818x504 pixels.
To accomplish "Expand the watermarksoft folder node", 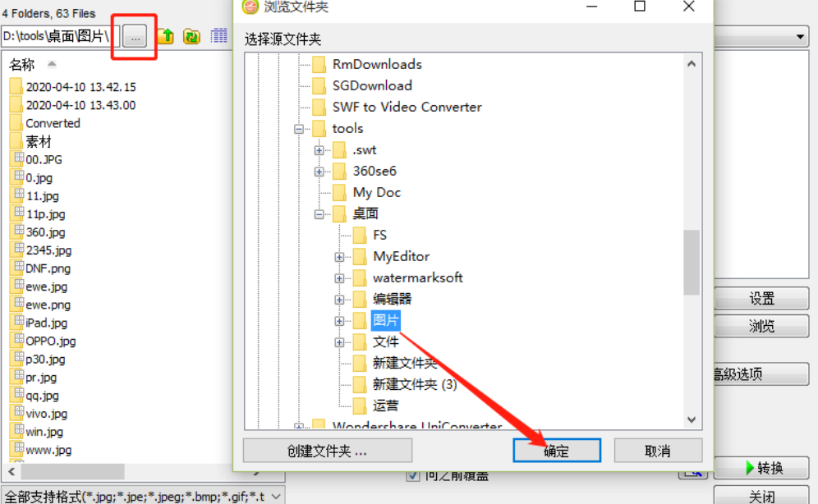I will [x=340, y=278].
